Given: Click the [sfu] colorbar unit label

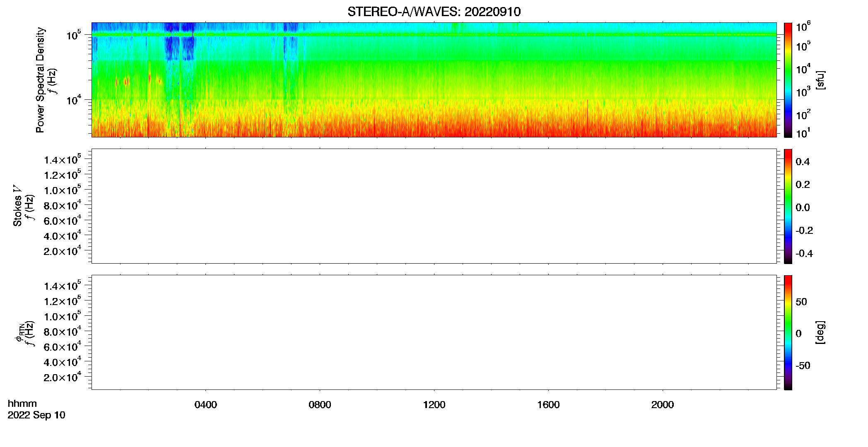Looking at the screenshot, I should [820, 80].
